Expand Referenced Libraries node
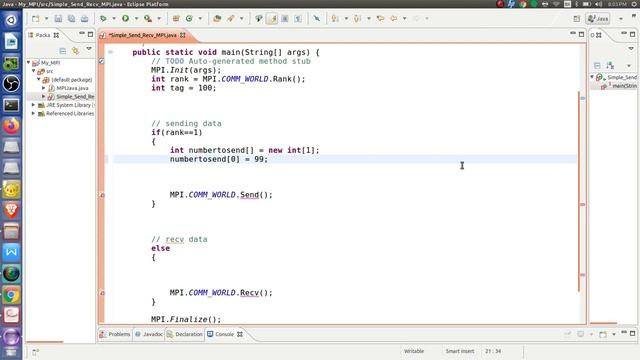640x360 pixels. pos(33,113)
